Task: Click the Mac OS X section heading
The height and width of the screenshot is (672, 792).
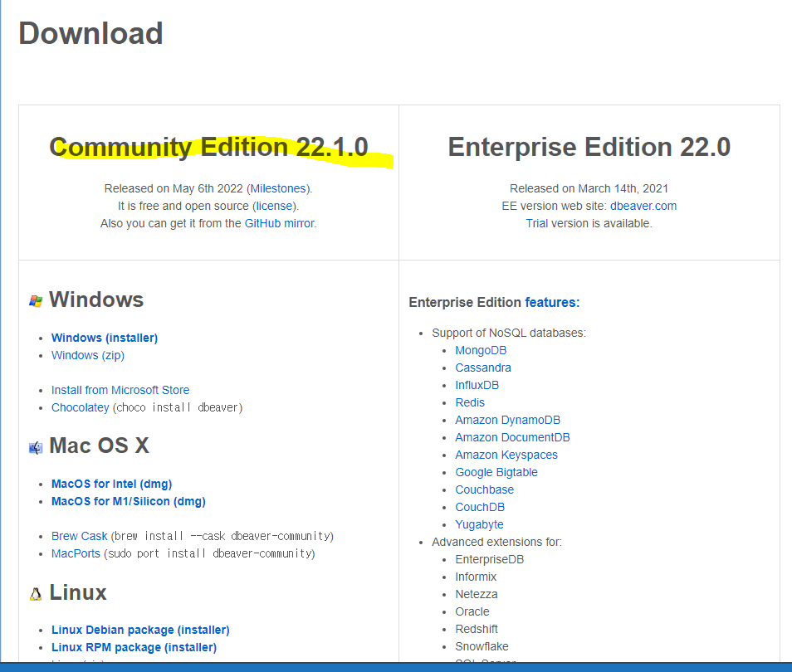Action: [99, 446]
